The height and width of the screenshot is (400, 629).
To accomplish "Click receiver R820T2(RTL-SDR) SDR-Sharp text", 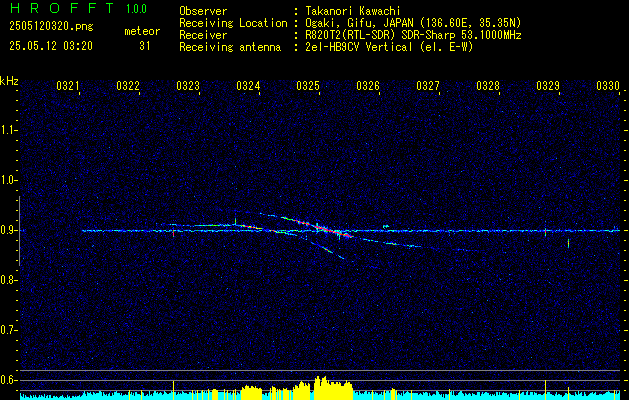I will click(x=413, y=35).
